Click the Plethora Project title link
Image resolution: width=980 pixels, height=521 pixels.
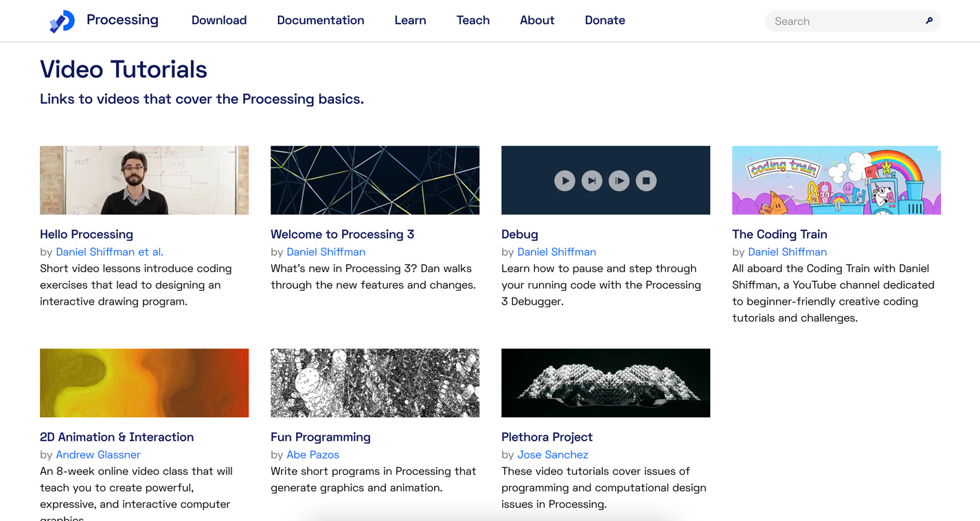[x=547, y=437]
